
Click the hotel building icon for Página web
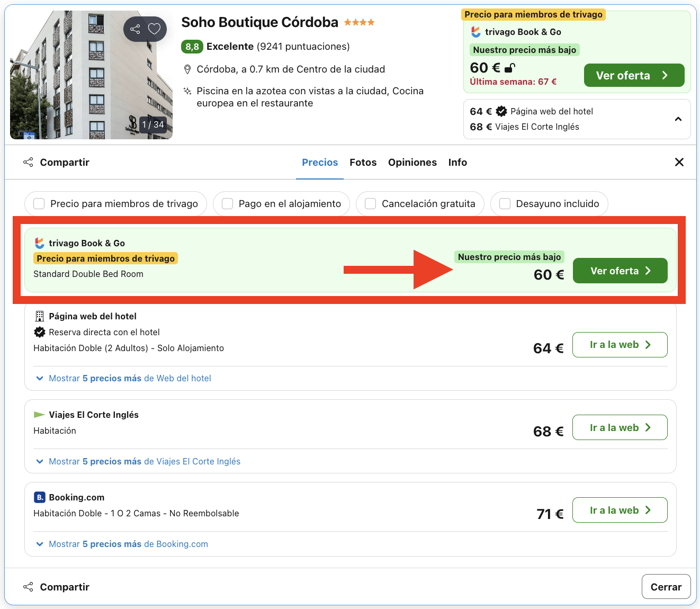click(x=39, y=316)
